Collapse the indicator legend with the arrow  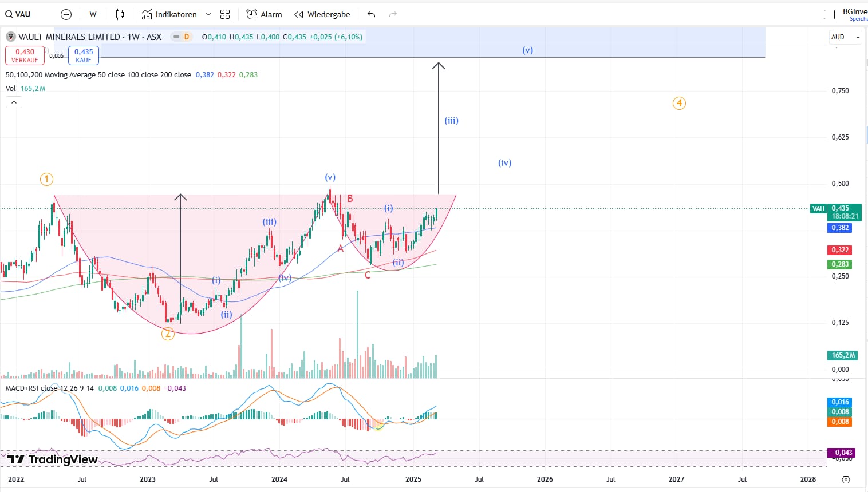tap(14, 102)
